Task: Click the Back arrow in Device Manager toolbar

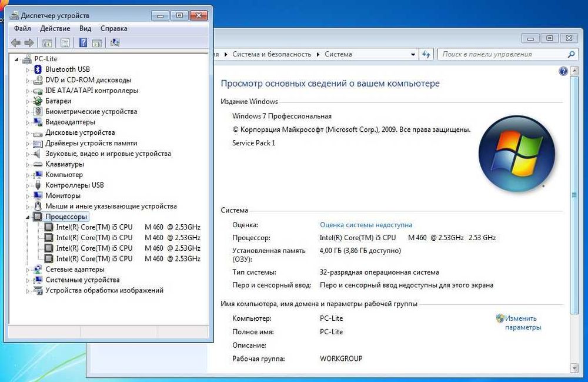Action: pos(16,43)
